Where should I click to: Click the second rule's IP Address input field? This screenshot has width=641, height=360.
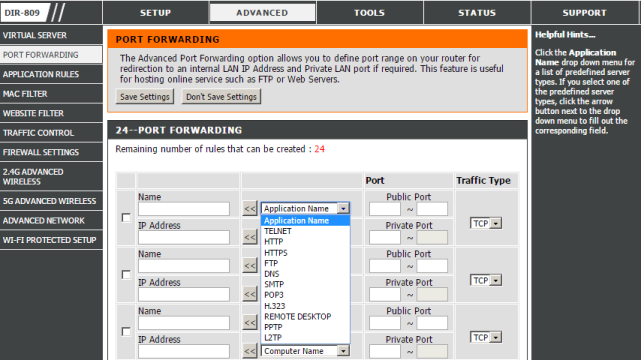point(184,295)
